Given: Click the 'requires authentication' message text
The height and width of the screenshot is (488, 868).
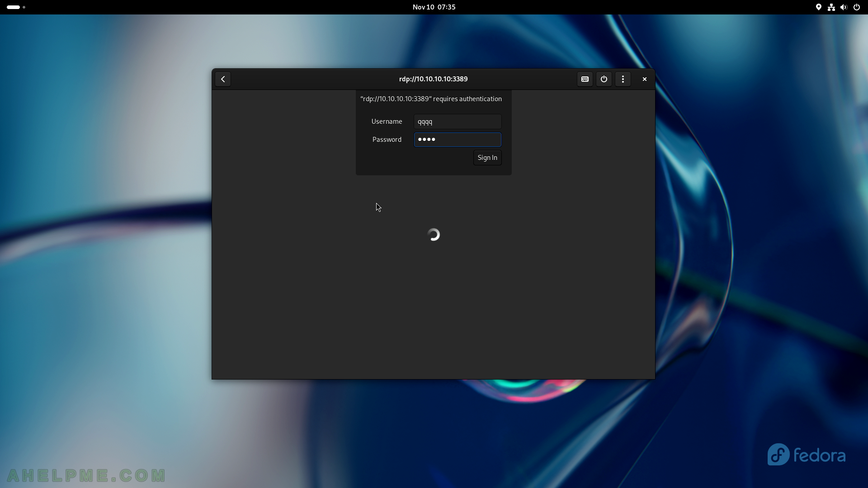Looking at the screenshot, I should click(x=431, y=99).
